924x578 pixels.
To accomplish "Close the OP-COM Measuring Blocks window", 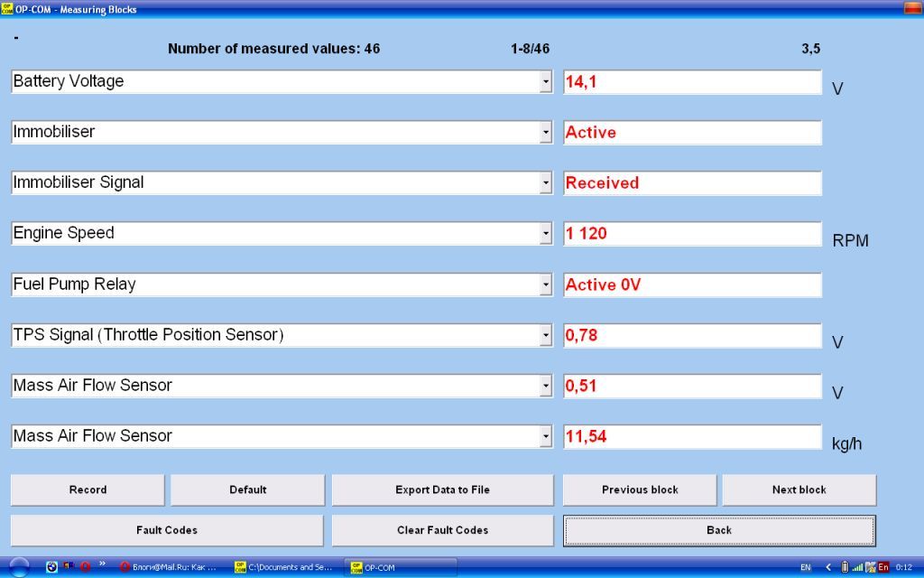I will coord(913,8).
